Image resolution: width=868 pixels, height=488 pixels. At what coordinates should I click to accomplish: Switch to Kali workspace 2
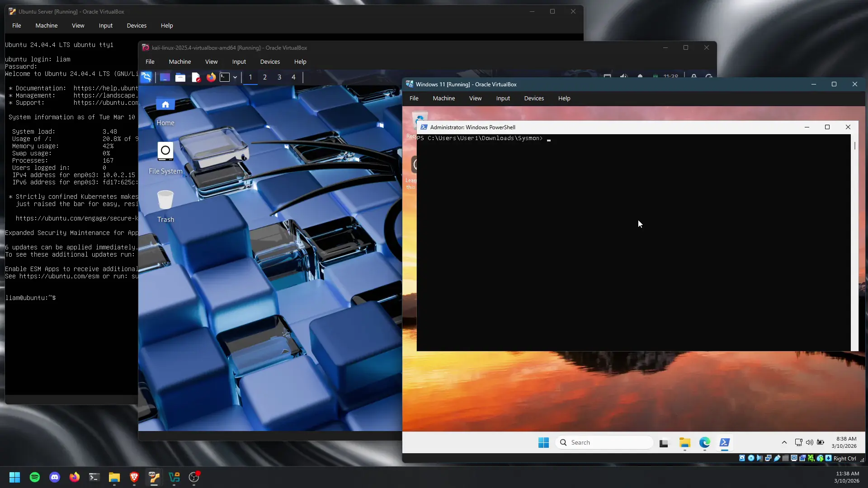coord(265,77)
